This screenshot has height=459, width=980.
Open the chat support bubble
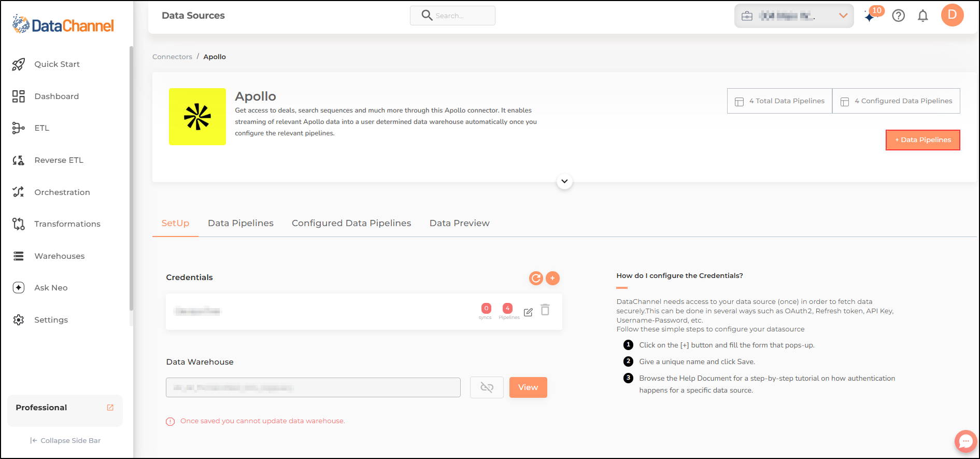click(x=965, y=441)
